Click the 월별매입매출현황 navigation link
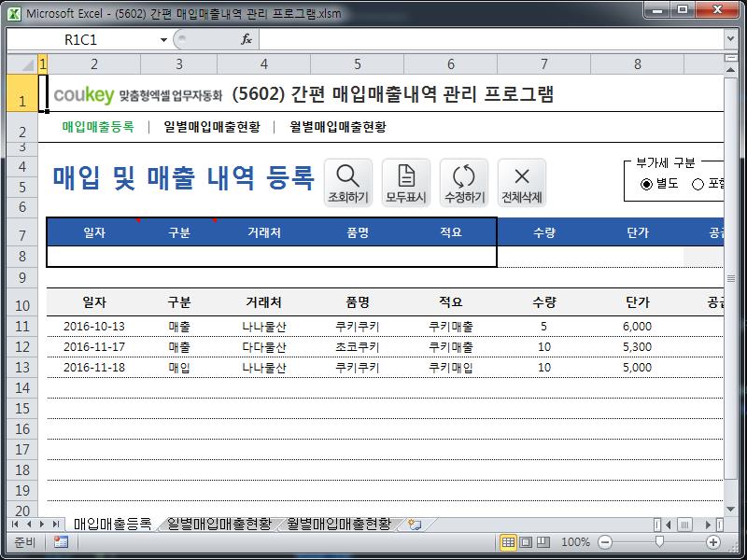Viewport: 747px width, 560px height. (338, 127)
